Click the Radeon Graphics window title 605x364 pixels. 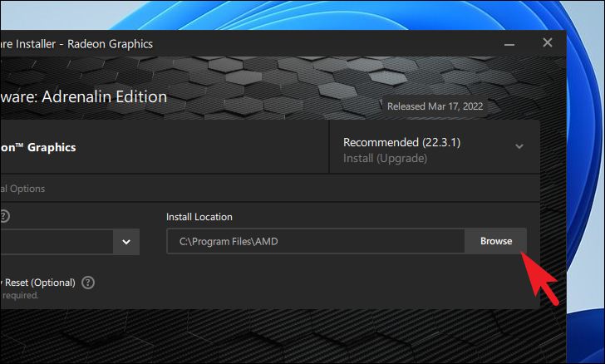click(x=76, y=44)
